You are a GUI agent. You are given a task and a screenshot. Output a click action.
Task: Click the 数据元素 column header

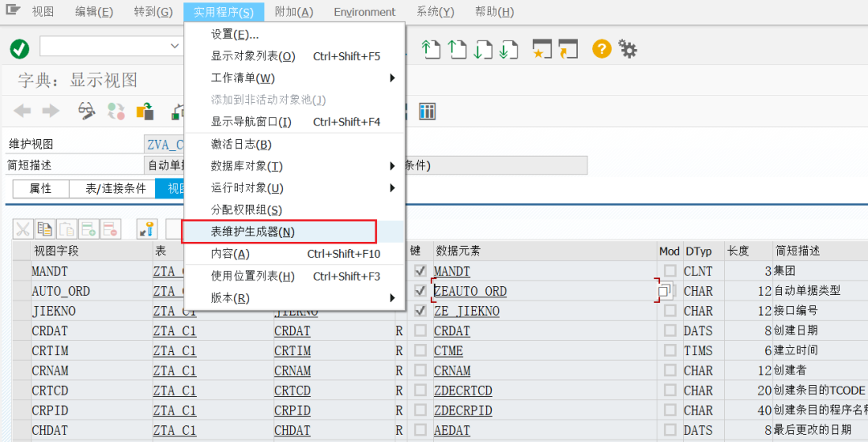[545, 252]
